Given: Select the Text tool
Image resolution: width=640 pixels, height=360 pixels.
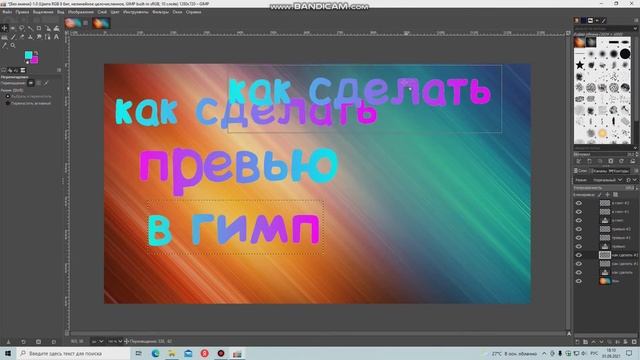Looking at the screenshot, I should tap(56, 37).
